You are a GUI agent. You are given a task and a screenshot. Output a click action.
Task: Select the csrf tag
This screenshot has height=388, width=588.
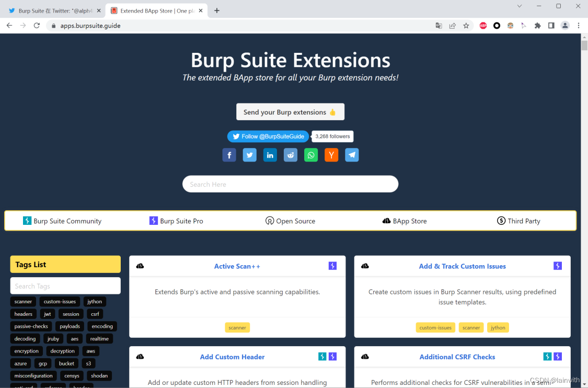95,314
